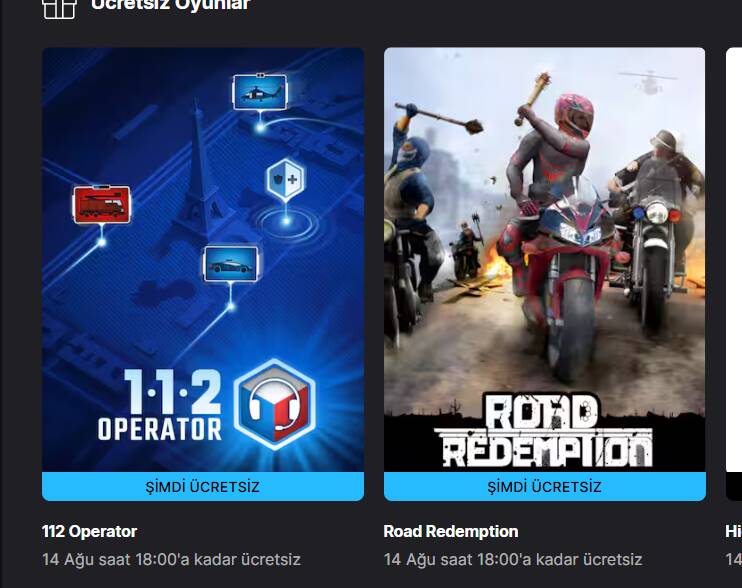Click the ROAD REDEMPTION logo on cover
The height and width of the screenshot is (588, 742).
pyautogui.click(x=544, y=430)
